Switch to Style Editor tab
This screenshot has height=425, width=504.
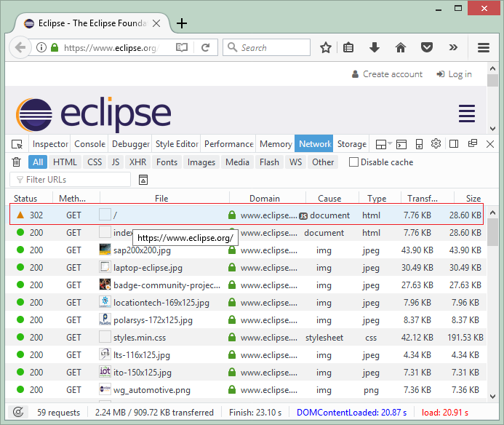[177, 144]
